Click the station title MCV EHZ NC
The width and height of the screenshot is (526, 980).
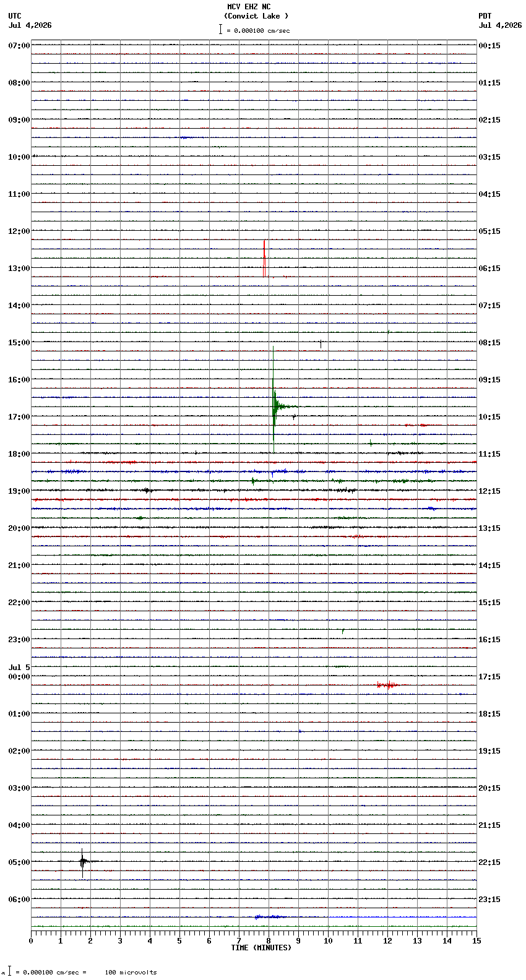[249, 7]
